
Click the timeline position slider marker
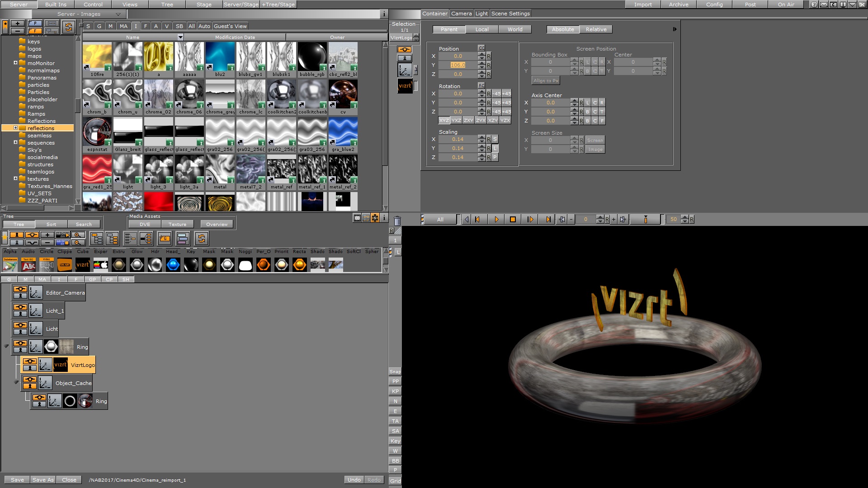coord(646,220)
